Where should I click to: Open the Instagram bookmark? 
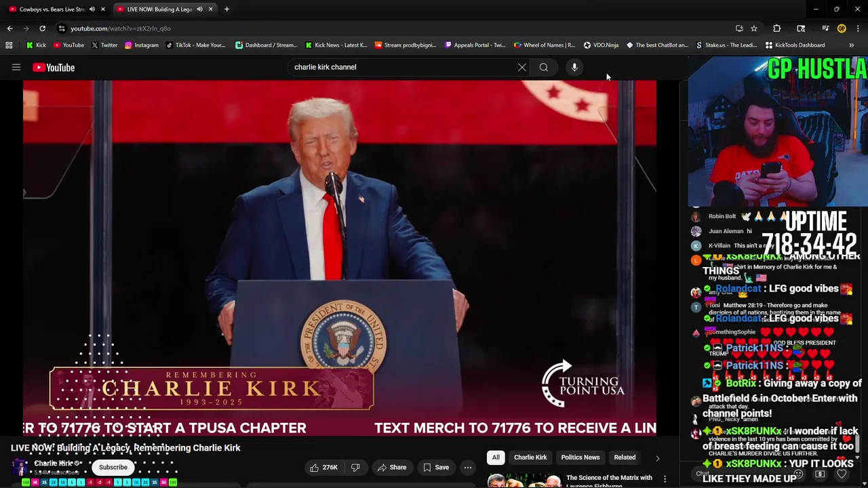141,45
